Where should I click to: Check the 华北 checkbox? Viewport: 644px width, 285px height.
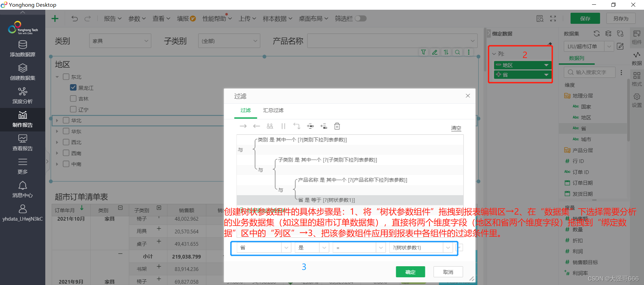[66, 120]
